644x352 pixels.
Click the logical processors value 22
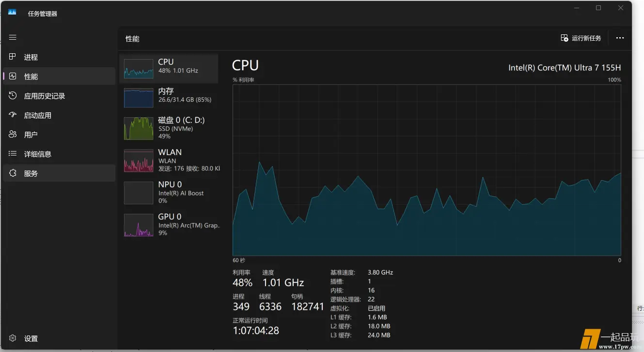click(x=371, y=299)
